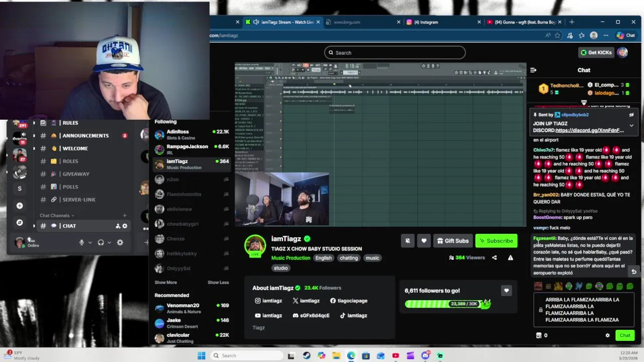Open the Tiagz Discord invite link
The image size is (644, 362).
tap(590, 131)
